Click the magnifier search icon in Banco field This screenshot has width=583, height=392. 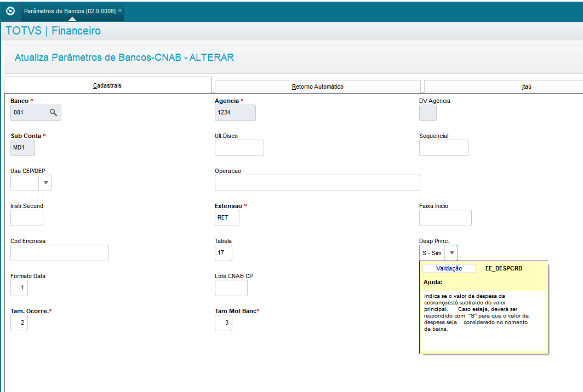tap(53, 112)
